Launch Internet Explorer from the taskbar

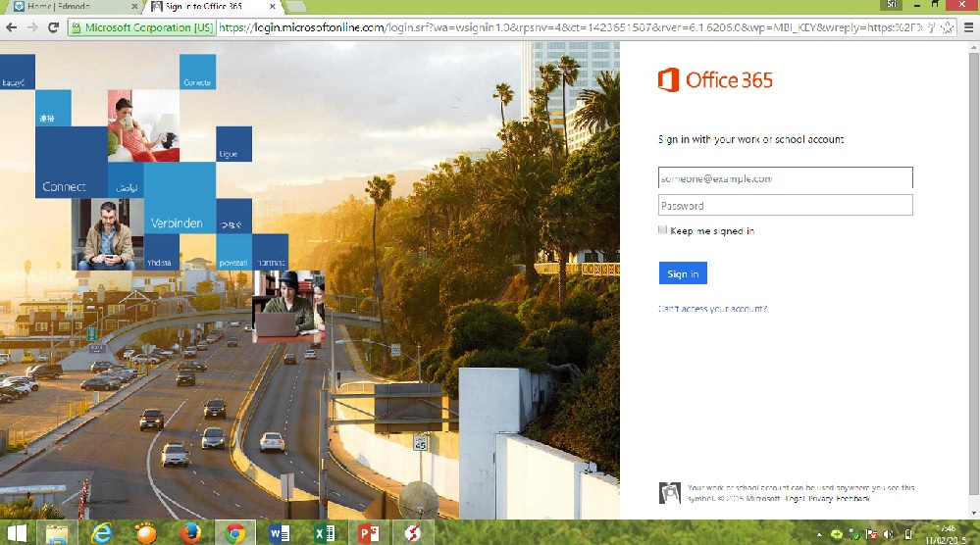(101, 534)
